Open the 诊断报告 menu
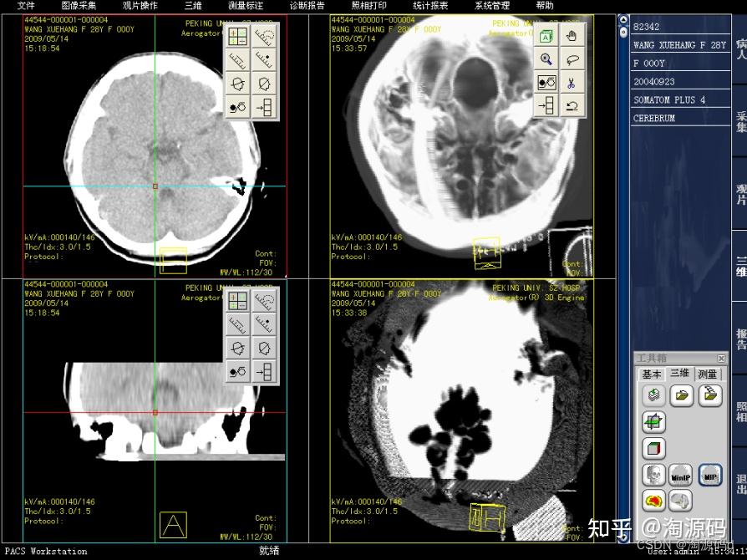 pos(307,6)
